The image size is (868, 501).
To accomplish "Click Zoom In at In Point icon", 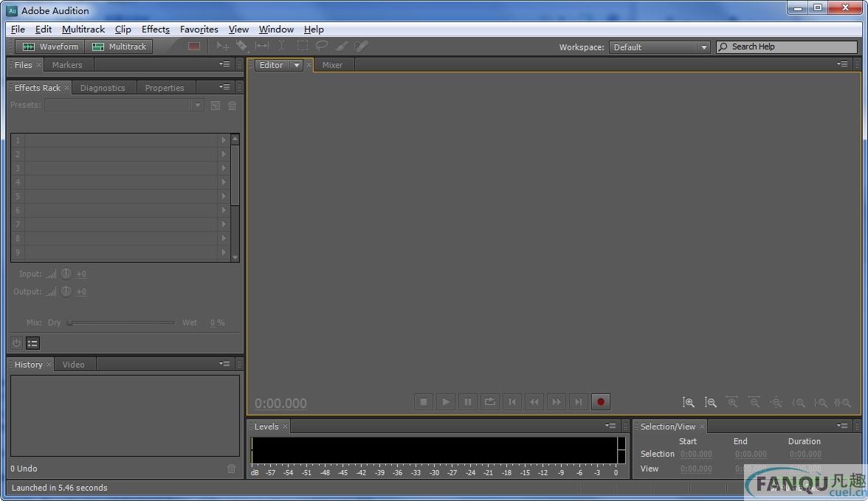I will click(x=799, y=402).
